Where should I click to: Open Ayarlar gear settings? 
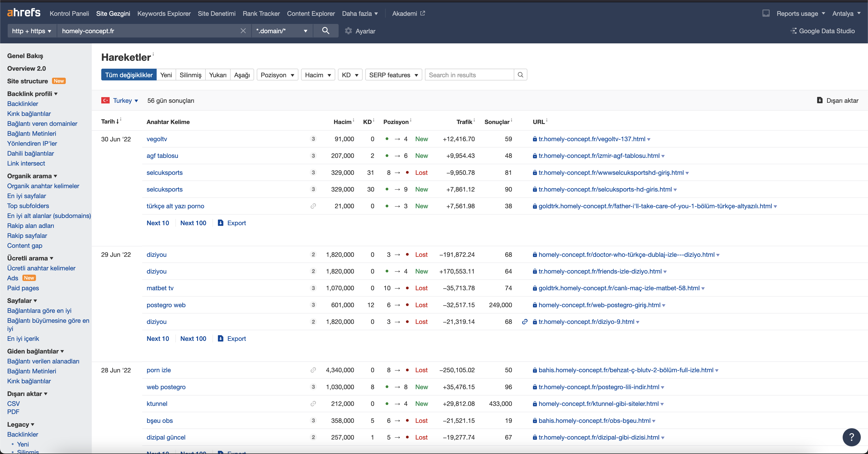[x=348, y=31]
